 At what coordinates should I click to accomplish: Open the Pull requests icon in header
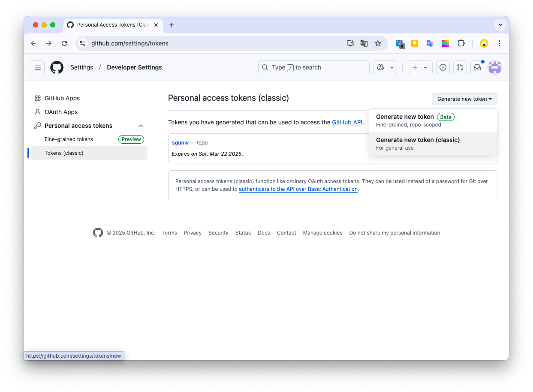point(460,67)
